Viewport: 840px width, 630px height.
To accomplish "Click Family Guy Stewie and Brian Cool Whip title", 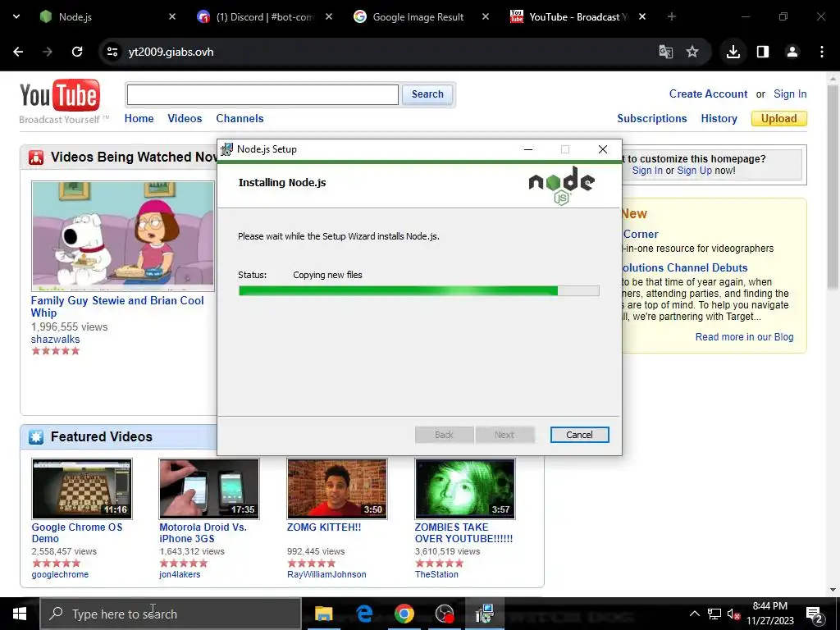I will point(117,307).
